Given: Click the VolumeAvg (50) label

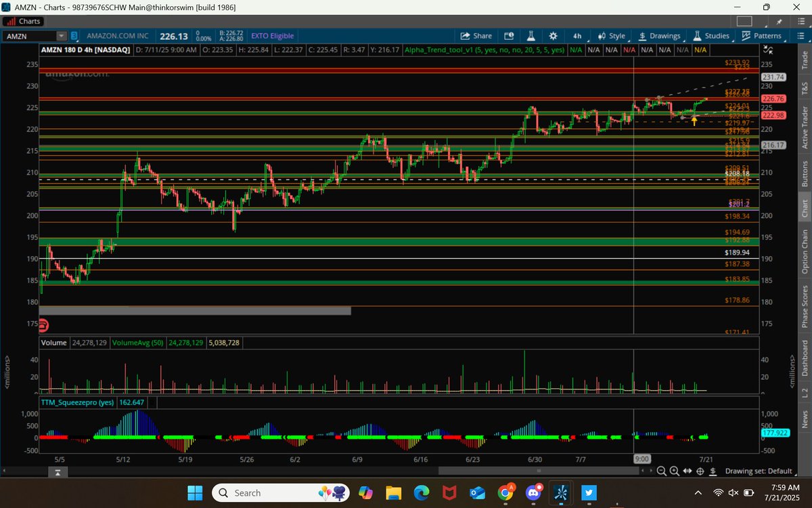Looking at the screenshot, I should point(137,343).
